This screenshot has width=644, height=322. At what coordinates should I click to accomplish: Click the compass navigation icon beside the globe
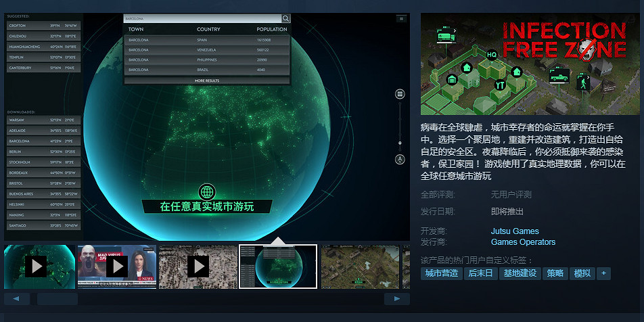pyautogui.click(x=400, y=160)
